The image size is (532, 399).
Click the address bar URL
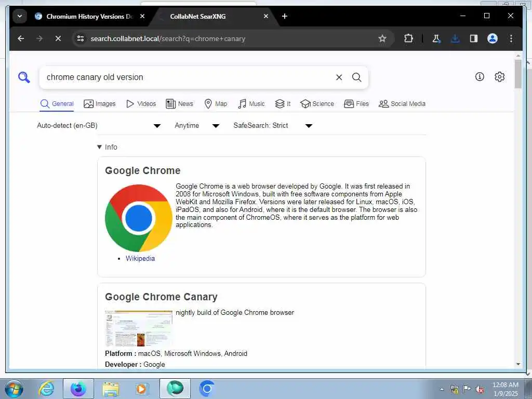[168, 38]
